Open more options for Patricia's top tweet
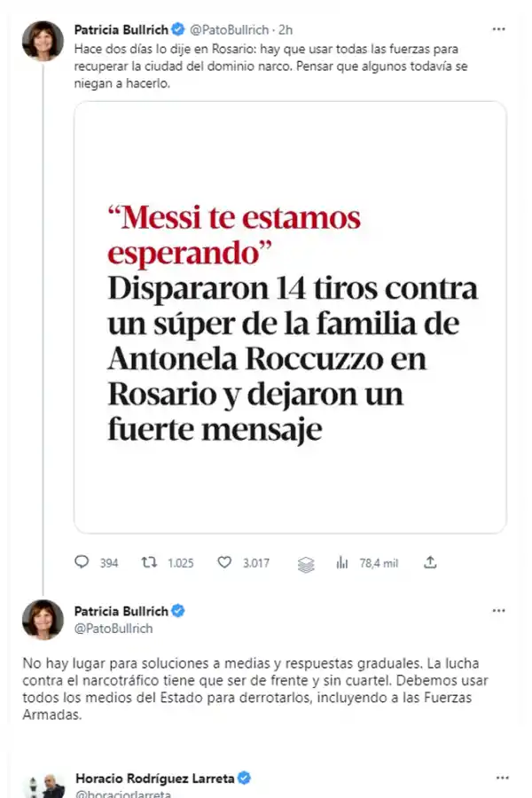The width and height of the screenshot is (532, 798). tap(498, 28)
